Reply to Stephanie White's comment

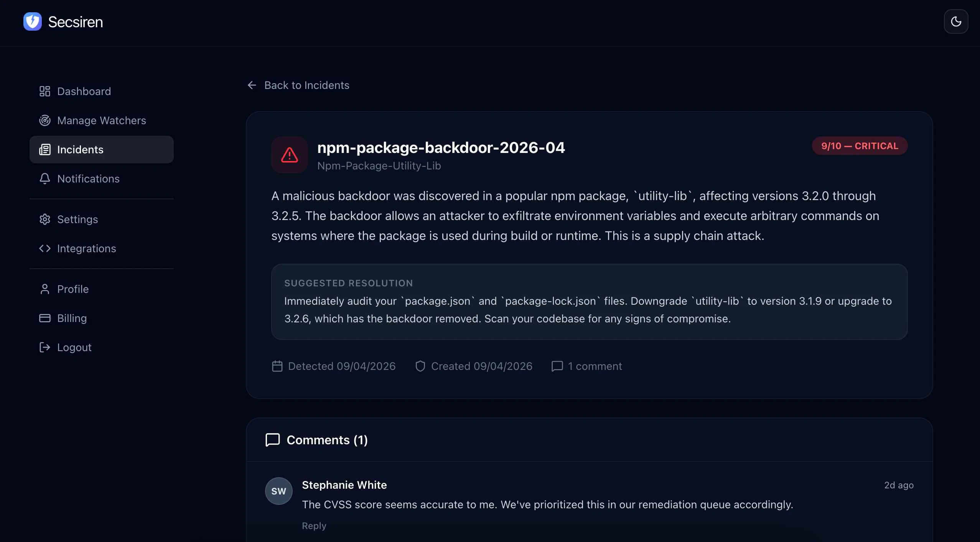pyautogui.click(x=313, y=526)
